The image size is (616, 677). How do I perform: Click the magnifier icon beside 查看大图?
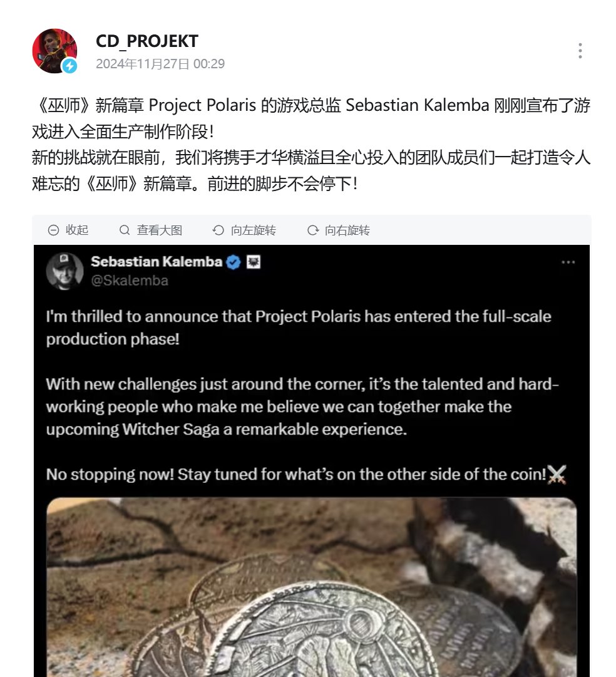125,230
